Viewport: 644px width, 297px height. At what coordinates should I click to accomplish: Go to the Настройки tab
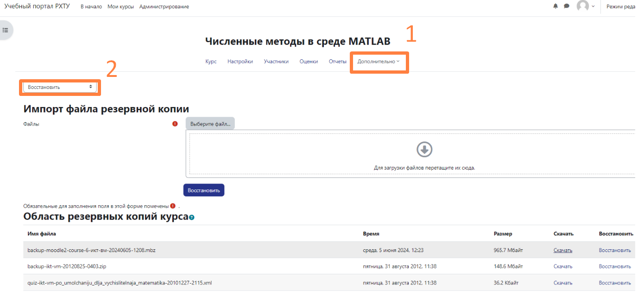pos(240,62)
